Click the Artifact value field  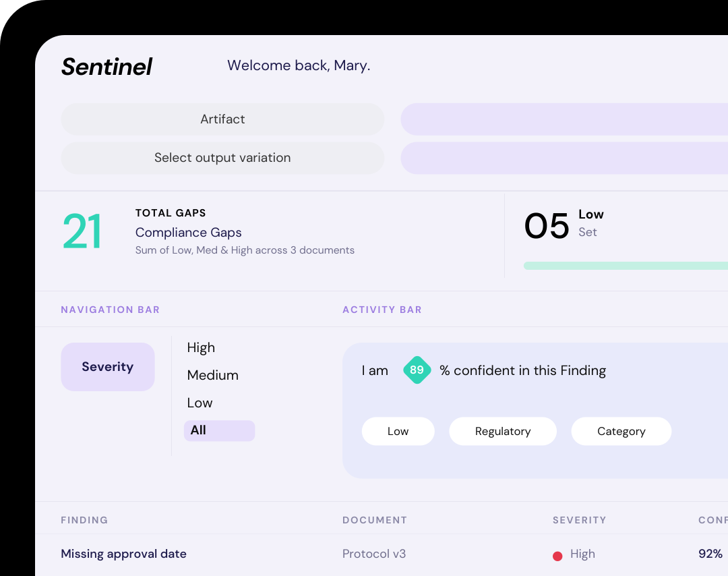564,119
